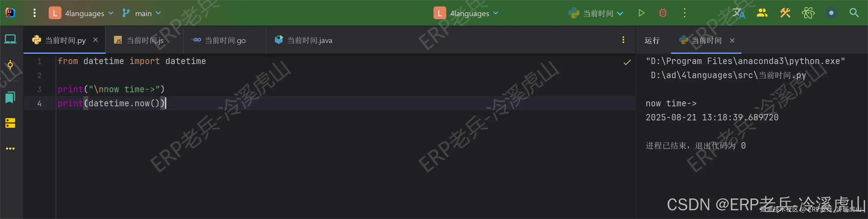Open the 当前时间 run configuration dropdown
The height and width of the screenshot is (219, 868).
tap(596, 13)
